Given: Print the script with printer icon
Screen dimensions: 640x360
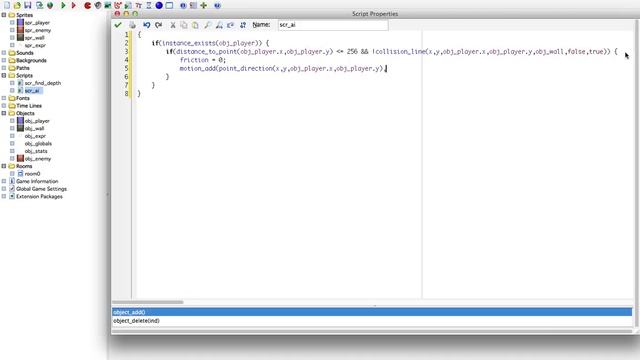Looking at the screenshot, I should point(132,25).
